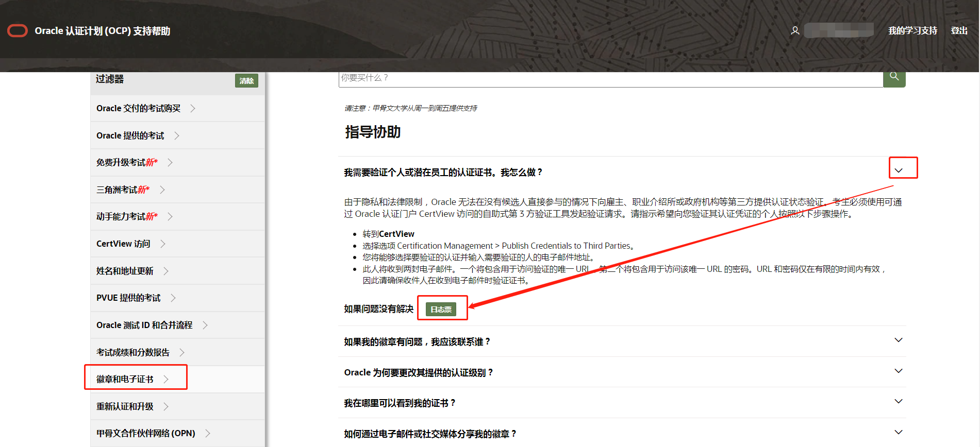
Task: Open Oracle 测试 ID 和合并流程 item
Action: [x=177, y=325]
